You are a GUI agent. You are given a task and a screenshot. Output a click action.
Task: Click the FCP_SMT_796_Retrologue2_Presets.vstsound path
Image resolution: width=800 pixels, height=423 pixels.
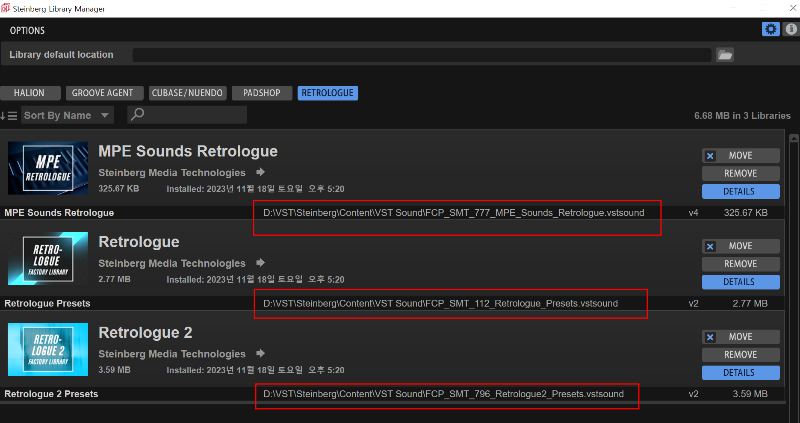point(443,394)
